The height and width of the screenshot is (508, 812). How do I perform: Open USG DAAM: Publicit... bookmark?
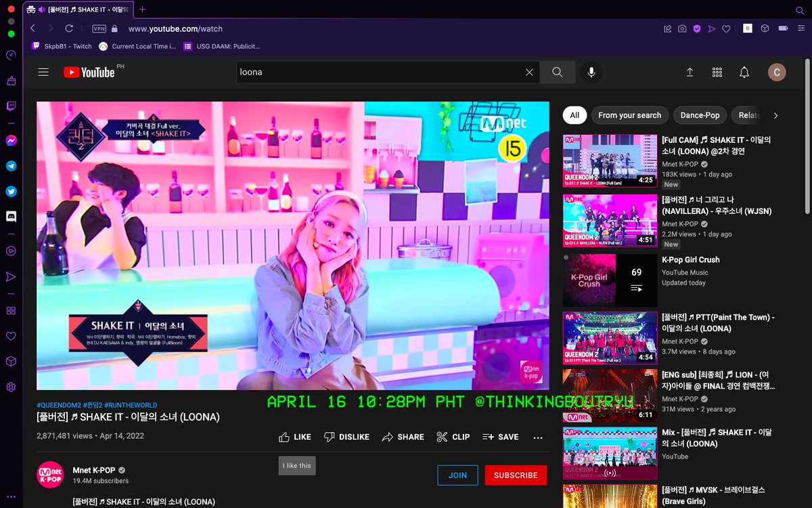(222, 46)
